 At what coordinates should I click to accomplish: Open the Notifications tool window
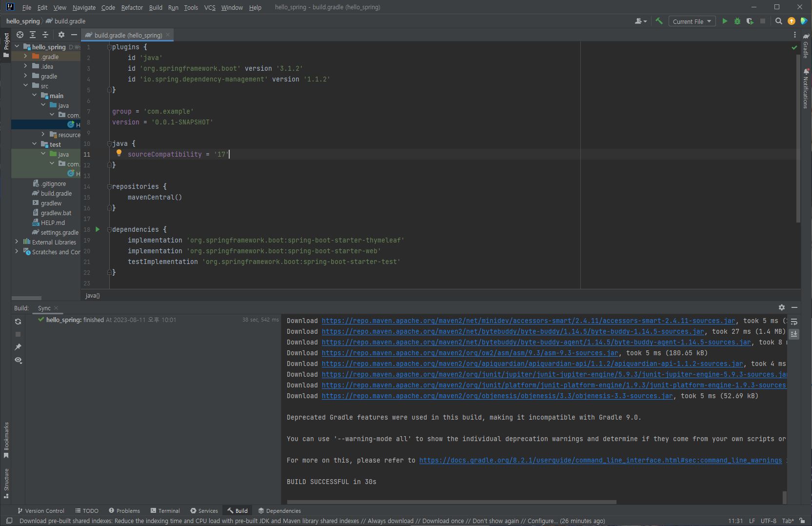[x=806, y=89]
